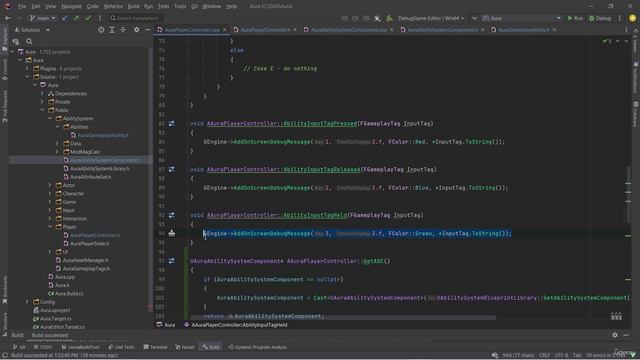Expand the Interaction folder

[x=50, y=218]
